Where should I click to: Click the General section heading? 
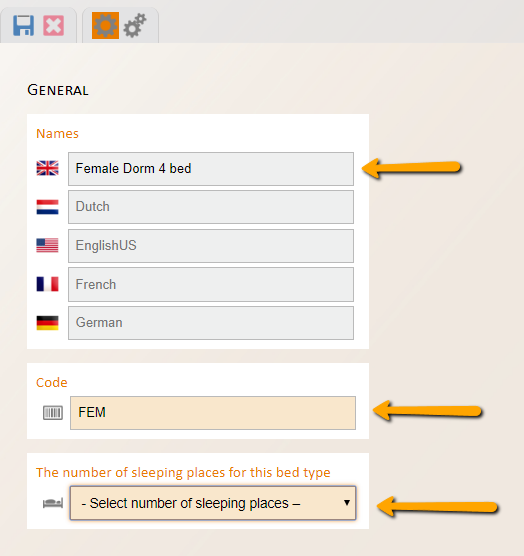point(58,90)
